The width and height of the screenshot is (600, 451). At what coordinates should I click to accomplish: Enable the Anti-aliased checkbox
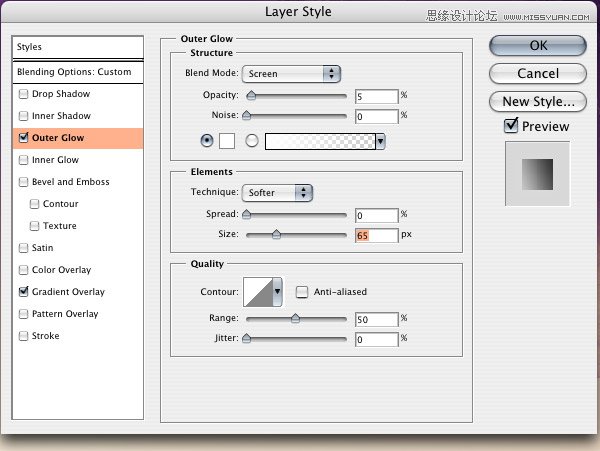click(x=302, y=292)
